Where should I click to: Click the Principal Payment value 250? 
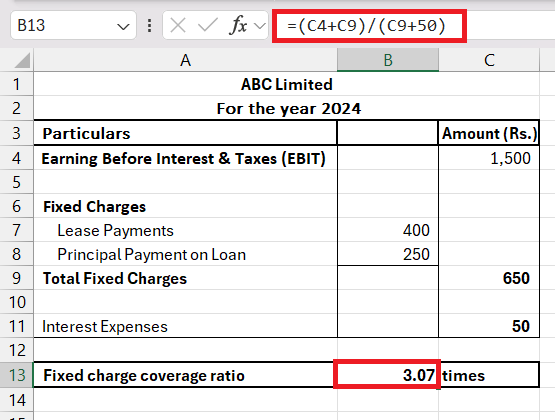388,254
